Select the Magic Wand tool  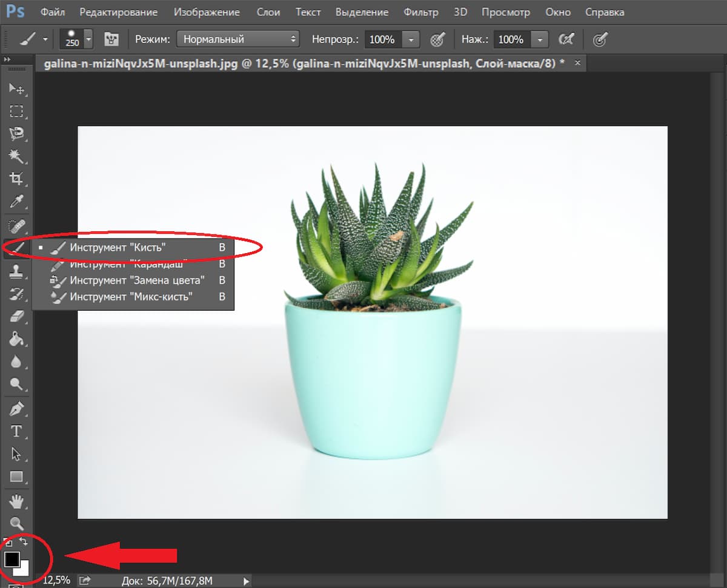[x=16, y=157]
